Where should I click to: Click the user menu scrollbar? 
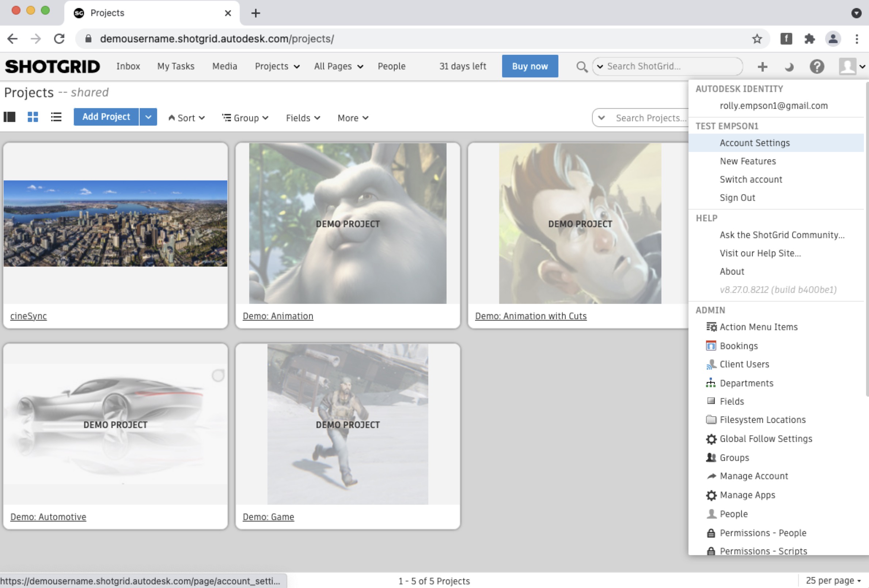(x=866, y=239)
